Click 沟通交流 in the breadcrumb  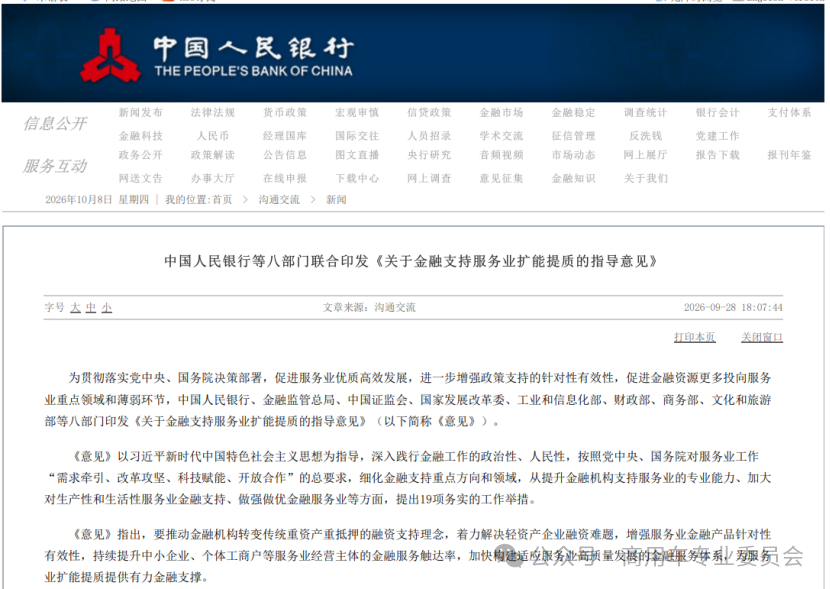(x=279, y=200)
